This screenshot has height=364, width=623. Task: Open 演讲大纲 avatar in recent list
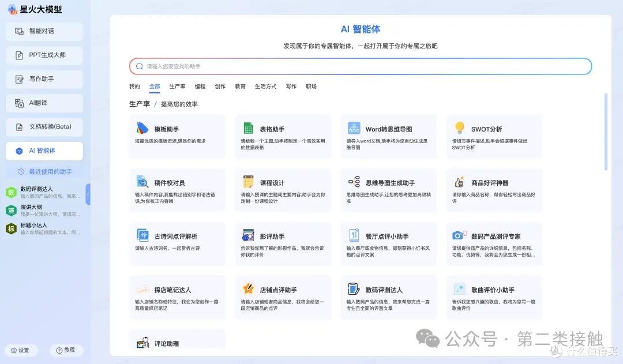tap(11, 210)
